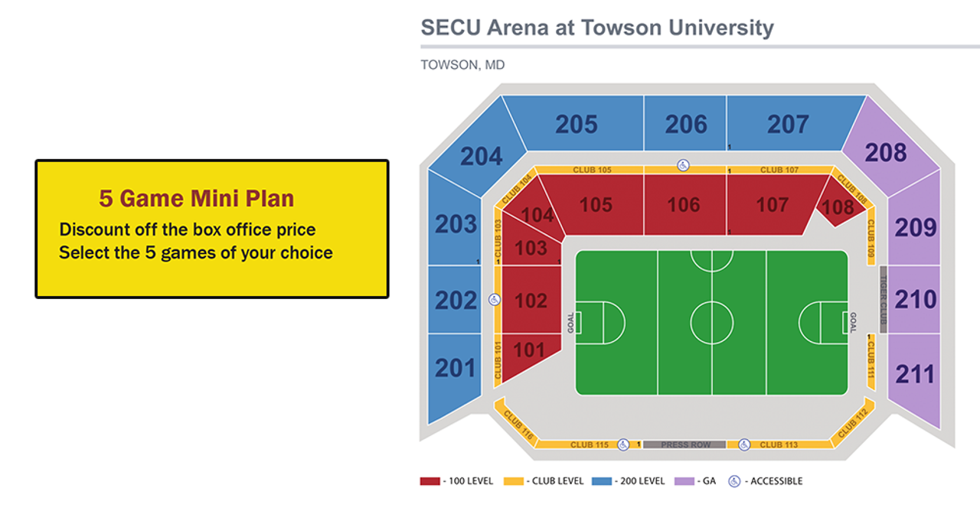Click the yellow 5 Game Mini Plan banner
Viewport: 980px width, 514px height.
212,229
